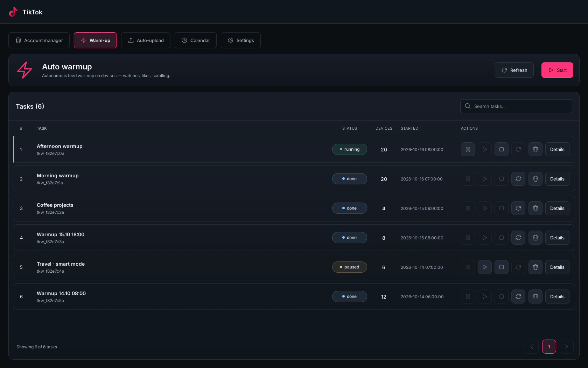Start a new auto warmup
This screenshot has width=588, height=368.
pyautogui.click(x=557, y=70)
